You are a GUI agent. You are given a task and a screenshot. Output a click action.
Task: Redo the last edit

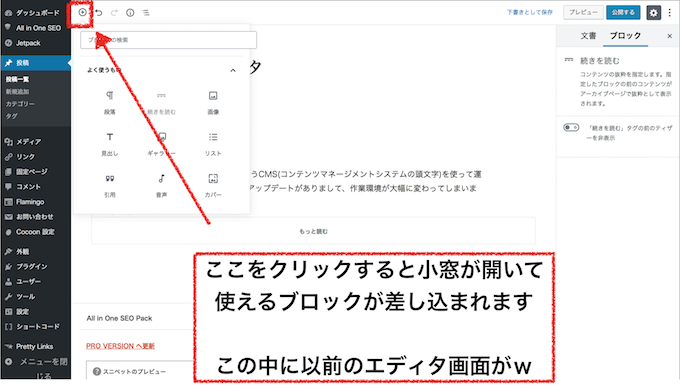(114, 13)
